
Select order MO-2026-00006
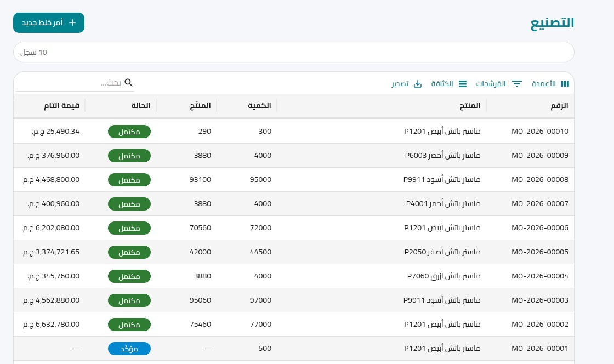pyautogui.click(x=540, y=228)
